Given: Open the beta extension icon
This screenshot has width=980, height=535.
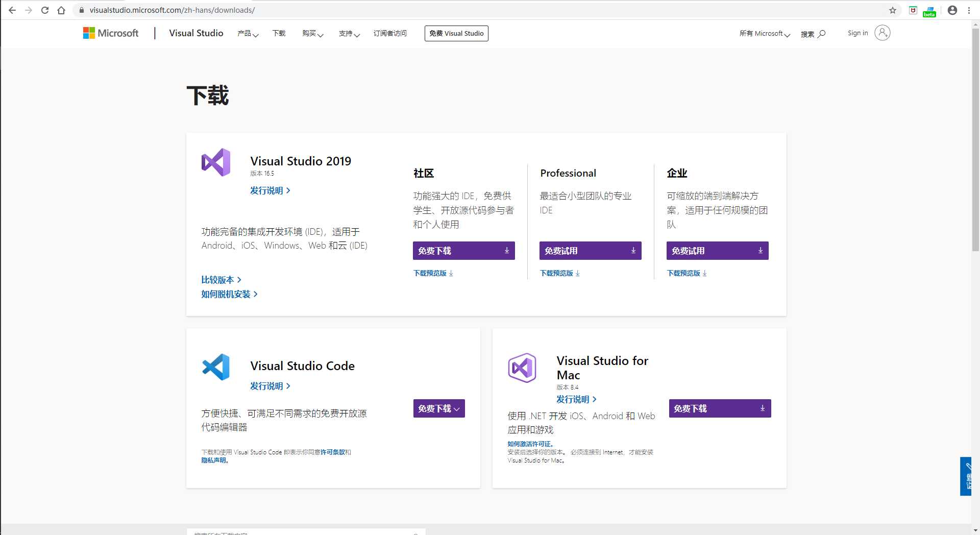Looking at the screenshot, I should [929, 11].
